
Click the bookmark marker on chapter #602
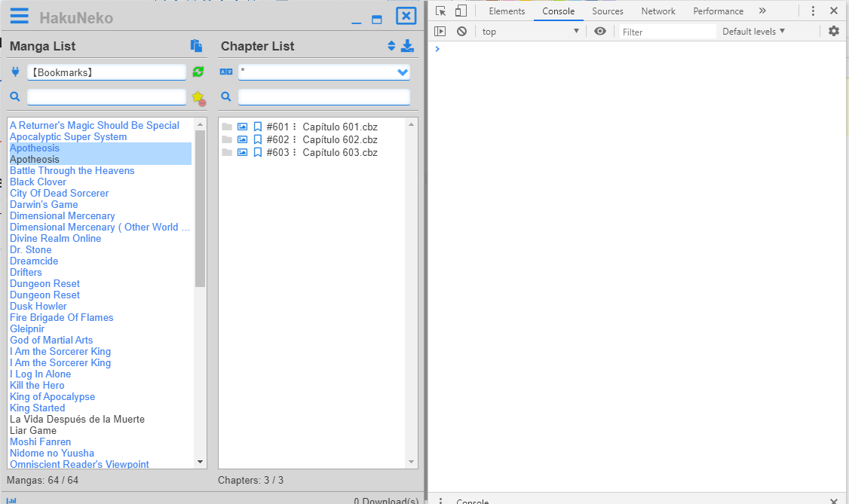point(258,139)
